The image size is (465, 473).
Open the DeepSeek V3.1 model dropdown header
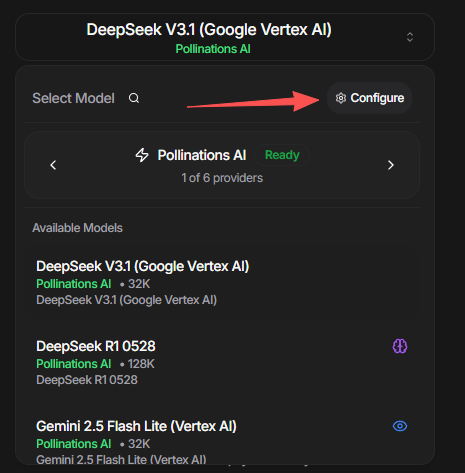point(225,37)
